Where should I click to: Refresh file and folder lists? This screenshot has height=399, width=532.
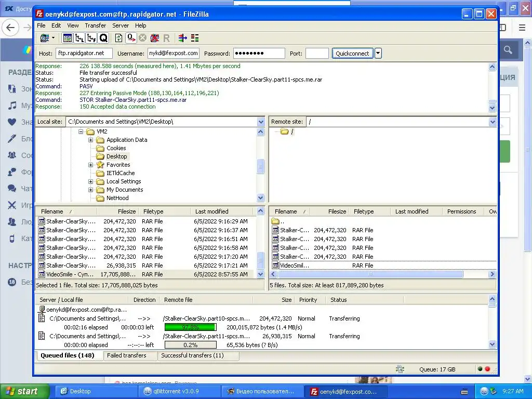click(x=119, y=38)
